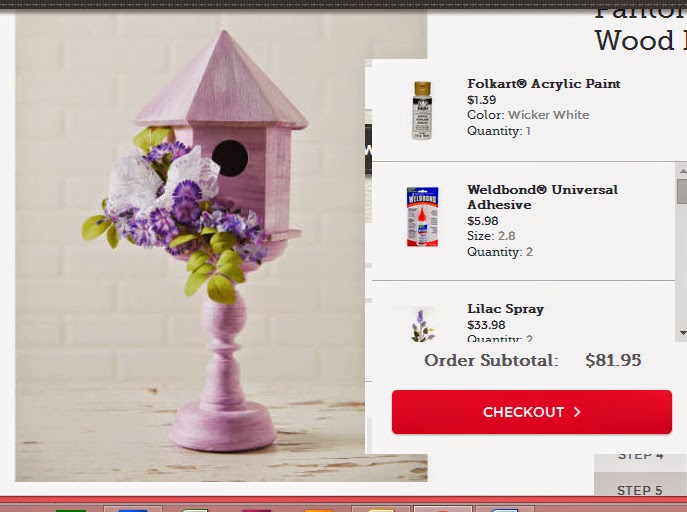Viewport: 687px width, 512px height.
Task: Click the cart scrollbar thumb
Action: (x=682, y=191)
